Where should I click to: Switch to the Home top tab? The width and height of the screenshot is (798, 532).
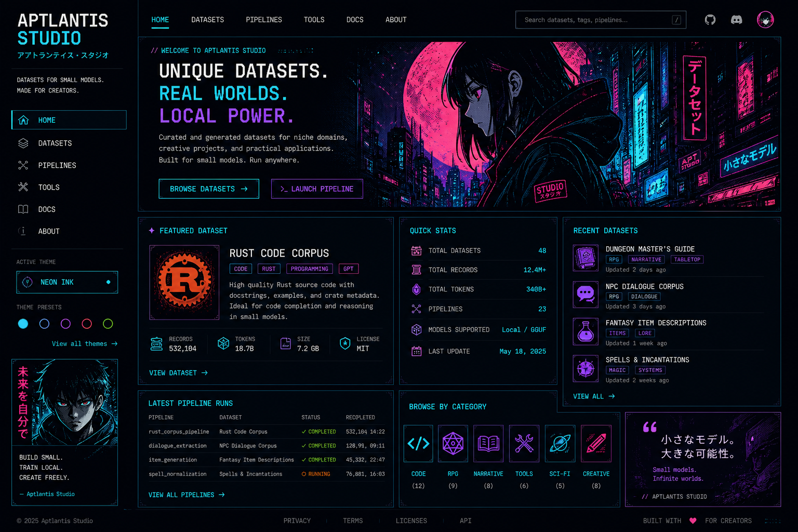click(160, 20)
